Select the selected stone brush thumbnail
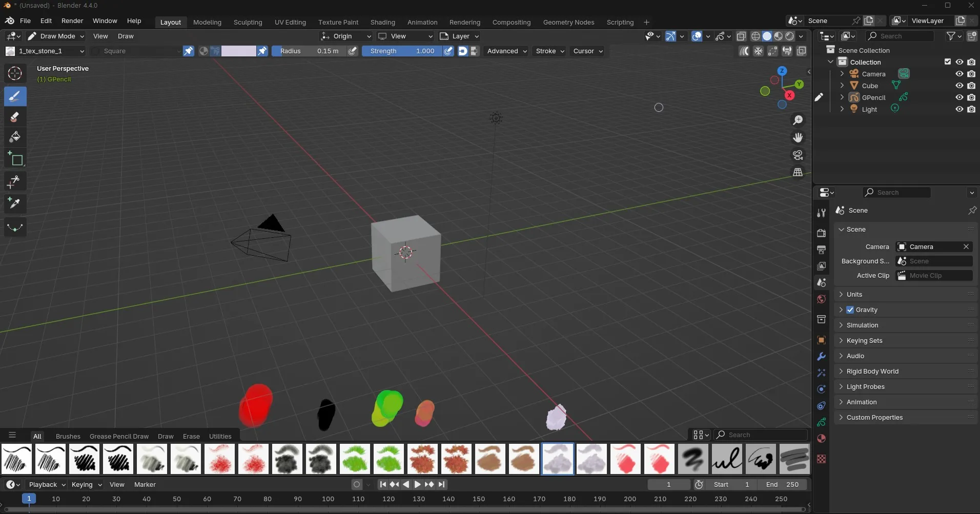Image resolution: width=980 pixels, height=514 pixels. (558, 459)
